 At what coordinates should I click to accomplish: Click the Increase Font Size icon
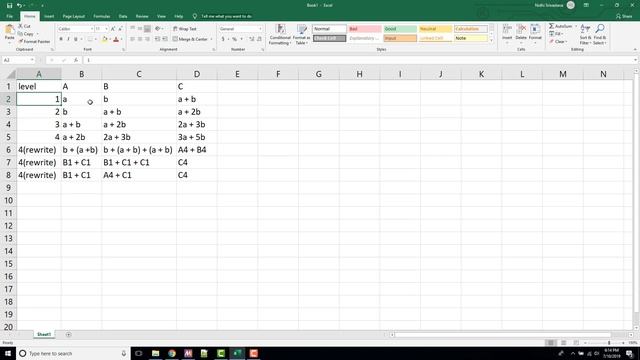[113, 29]
